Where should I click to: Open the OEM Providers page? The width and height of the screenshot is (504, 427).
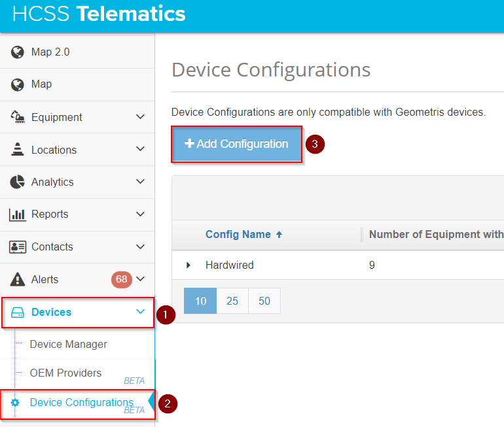(x=65, y=373)
